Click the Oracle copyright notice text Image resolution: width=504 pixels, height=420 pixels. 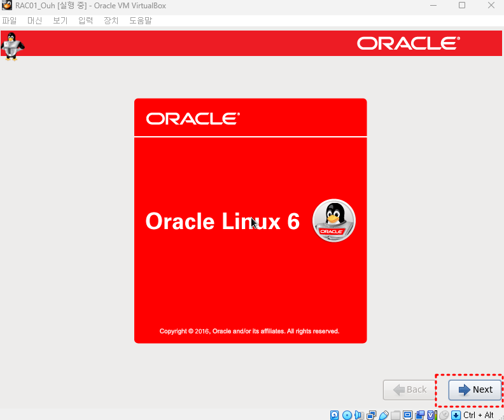point(249,332)
